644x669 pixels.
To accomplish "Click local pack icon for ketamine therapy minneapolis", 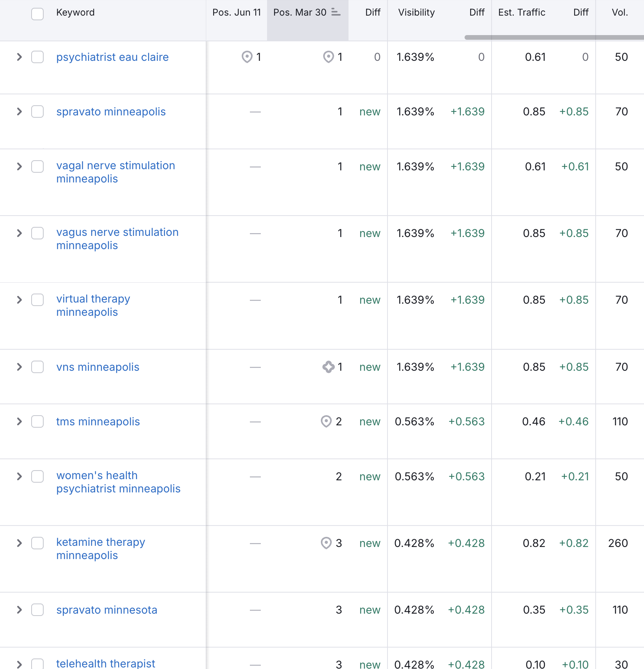I will click(x=326, y=543).
